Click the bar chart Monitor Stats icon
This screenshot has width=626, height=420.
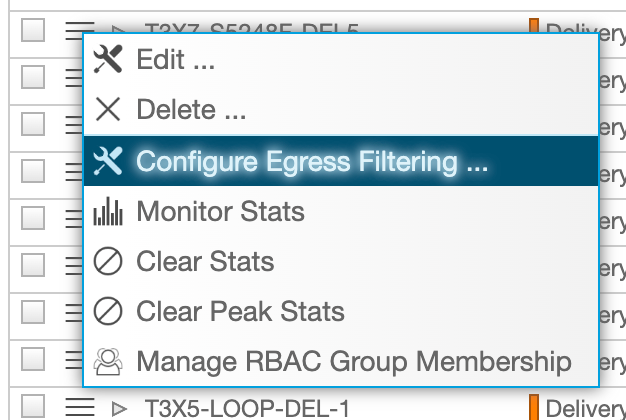click(108, 212)
